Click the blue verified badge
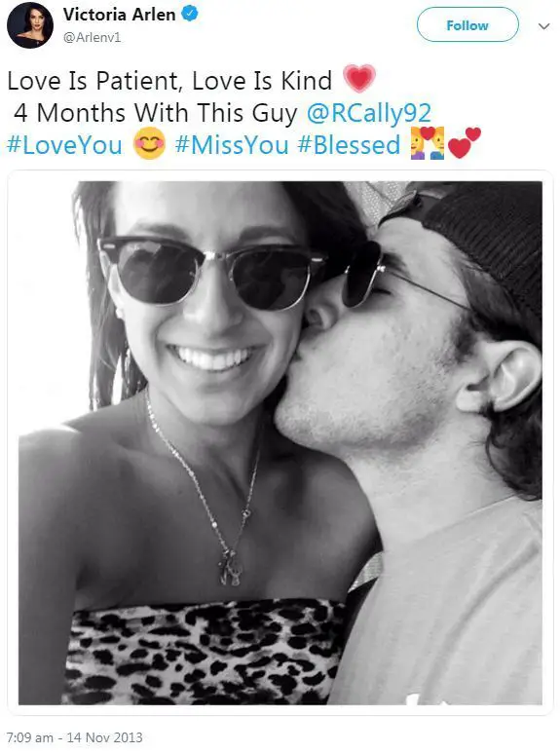This screenshot has height=753, width=560. pyautogui.click(x=190, y=14)
